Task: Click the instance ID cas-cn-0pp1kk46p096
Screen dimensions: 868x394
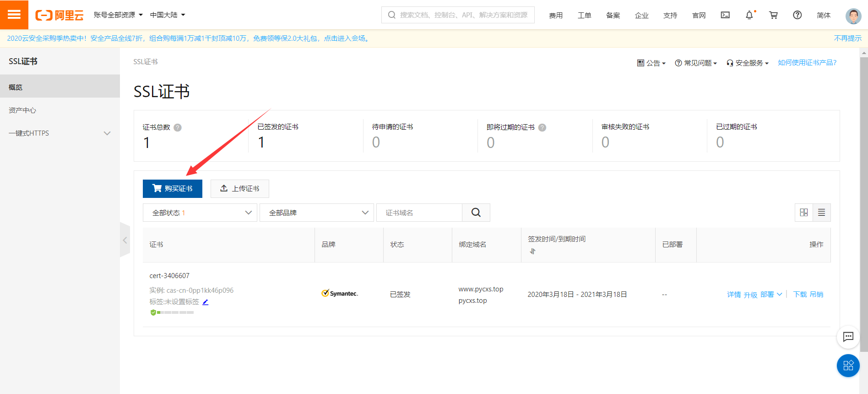Action: click(200, 290)
